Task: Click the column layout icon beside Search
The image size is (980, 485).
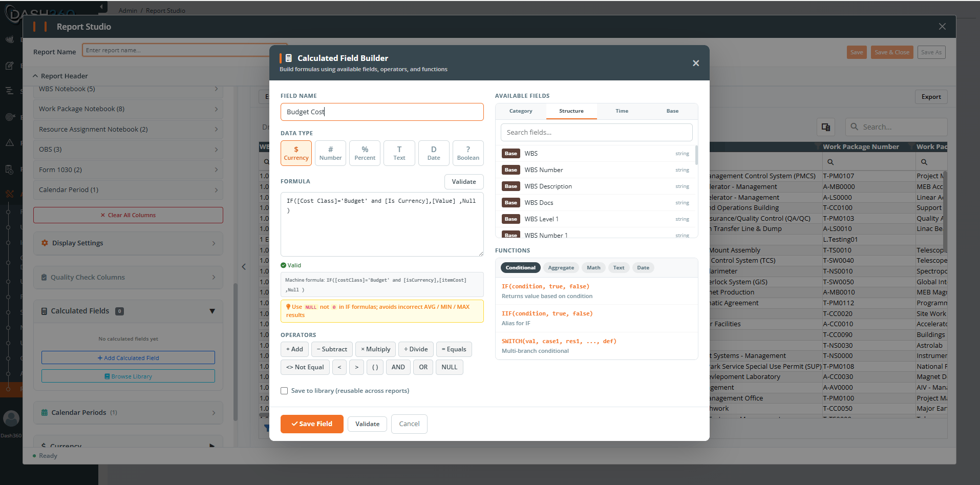Action: coord(826,127)
